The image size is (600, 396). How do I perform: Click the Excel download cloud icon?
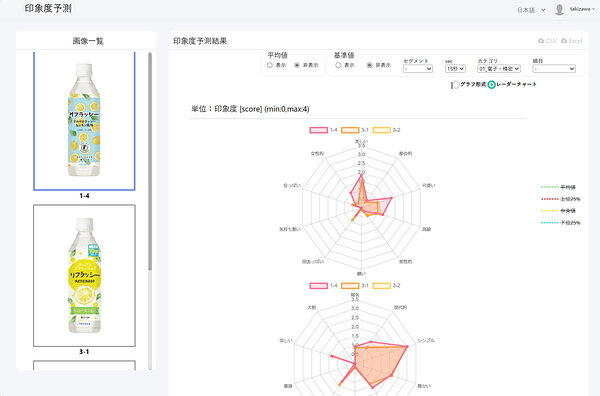pyautogui.click(x=564, y=41)
